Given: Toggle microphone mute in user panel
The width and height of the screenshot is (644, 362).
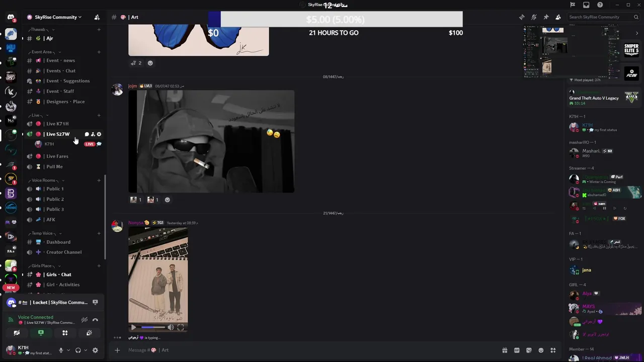Looking at the screenshot, I should pos(61,350).
